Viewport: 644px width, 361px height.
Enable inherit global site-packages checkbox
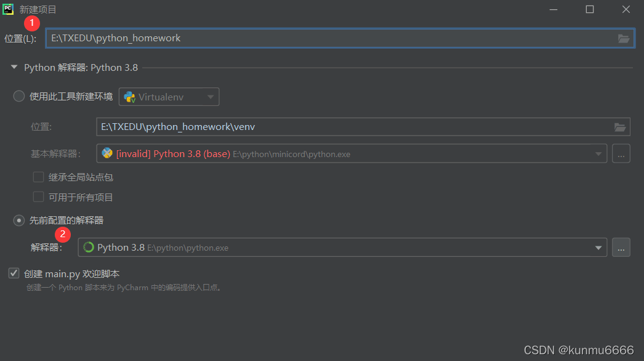(x=38, y=177)
